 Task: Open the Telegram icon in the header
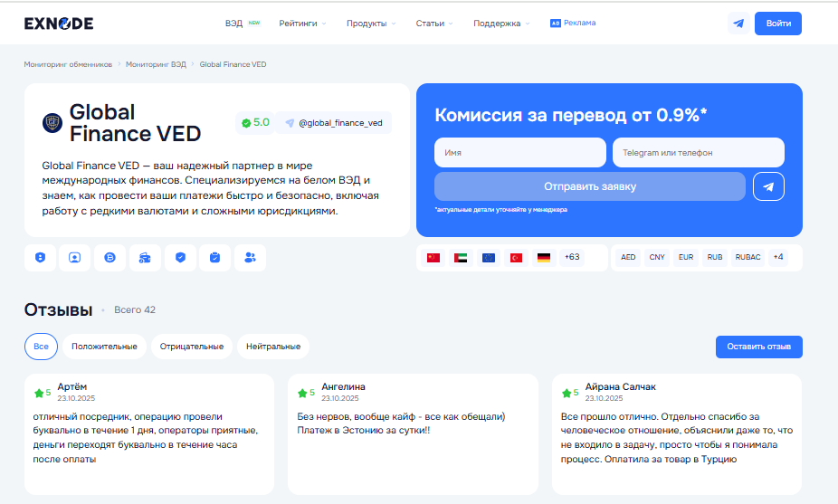coord(738,24)
